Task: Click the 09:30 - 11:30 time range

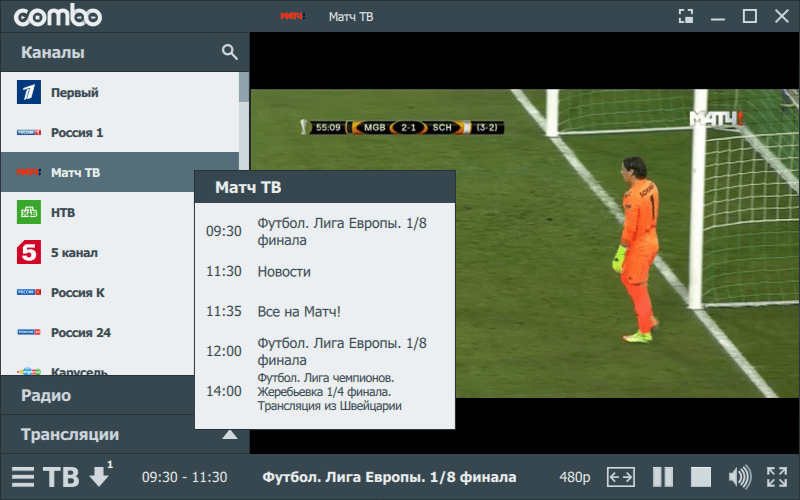Action: 184,478
